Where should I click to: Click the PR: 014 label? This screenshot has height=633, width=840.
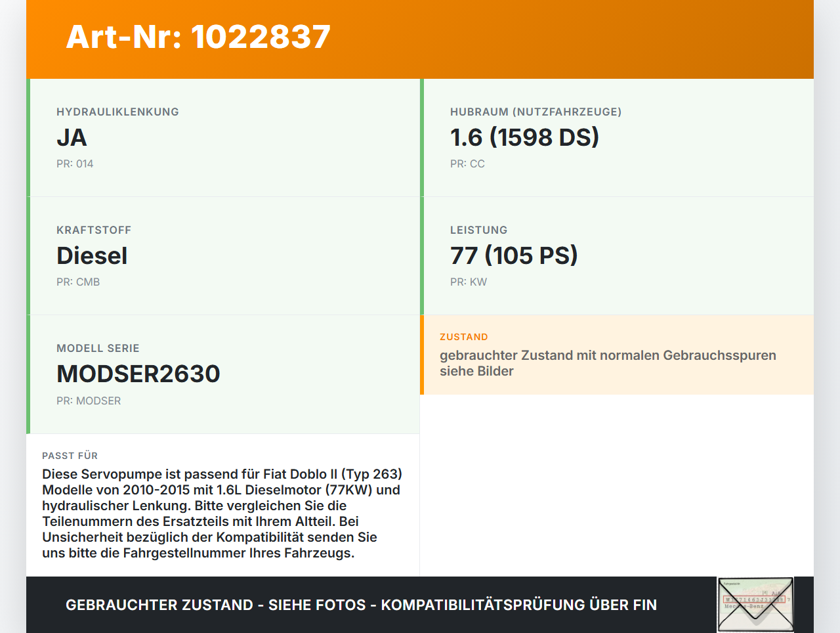75,164
